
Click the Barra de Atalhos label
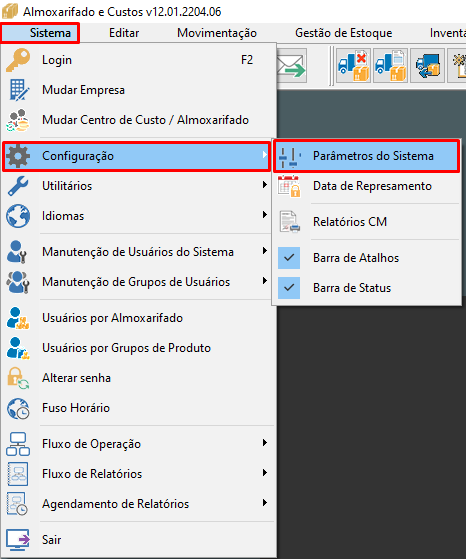[356, 258]
